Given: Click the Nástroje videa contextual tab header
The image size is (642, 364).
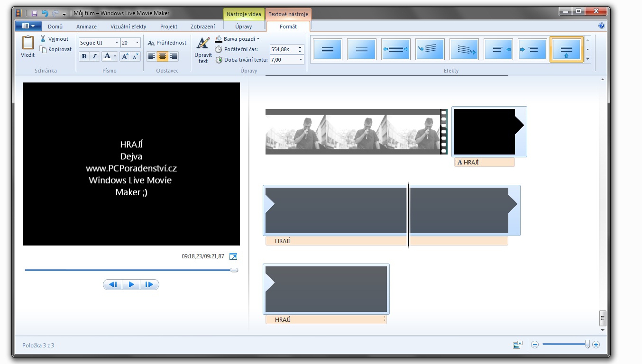Looking at the screenshot, I should coord(243,14).
